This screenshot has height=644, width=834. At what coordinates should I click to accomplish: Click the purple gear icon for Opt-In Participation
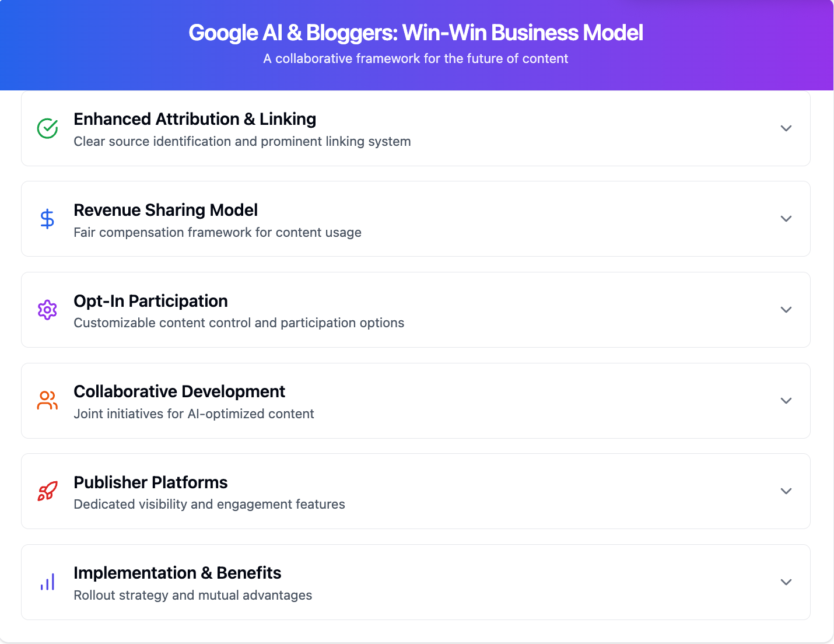(47, 310)
